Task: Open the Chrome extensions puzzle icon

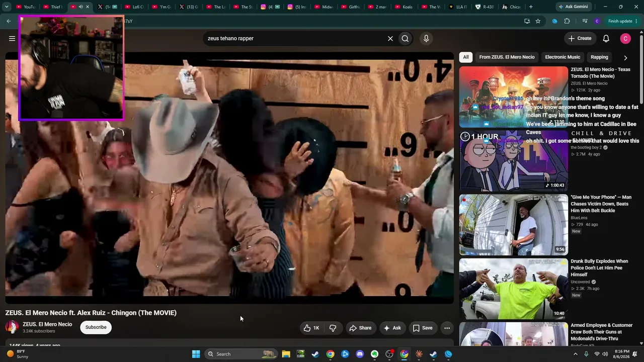Action: (567, 21)
